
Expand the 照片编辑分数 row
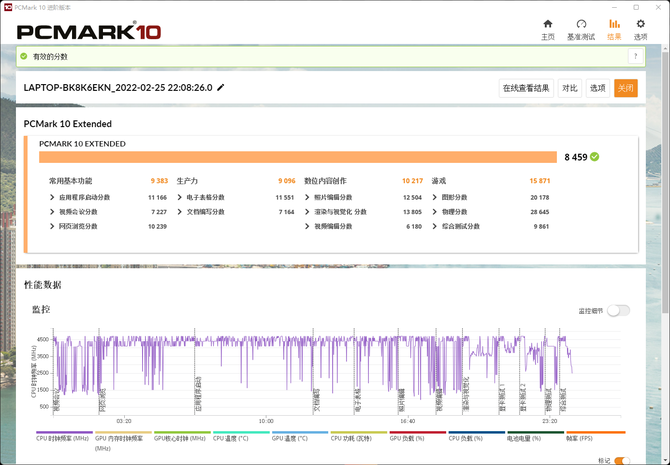tap(308, 198)
